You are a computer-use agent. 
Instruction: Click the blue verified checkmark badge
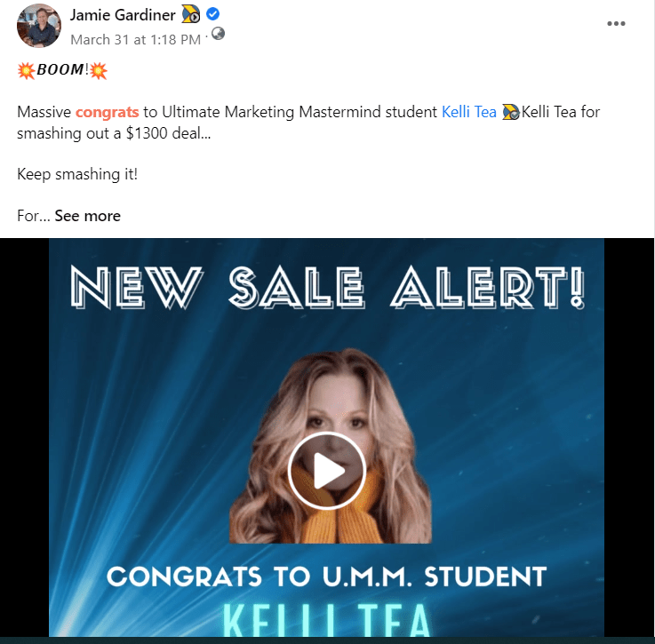(213, 14)
